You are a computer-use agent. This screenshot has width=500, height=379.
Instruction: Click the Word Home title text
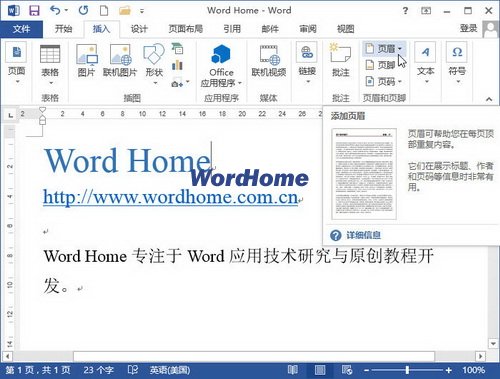[x=127, y=160]
